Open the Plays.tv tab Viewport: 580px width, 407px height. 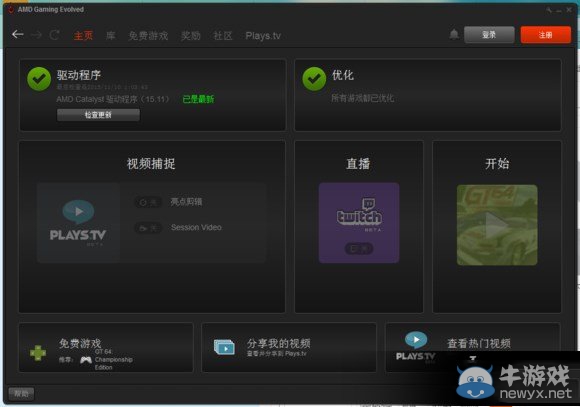pos(263,36)
